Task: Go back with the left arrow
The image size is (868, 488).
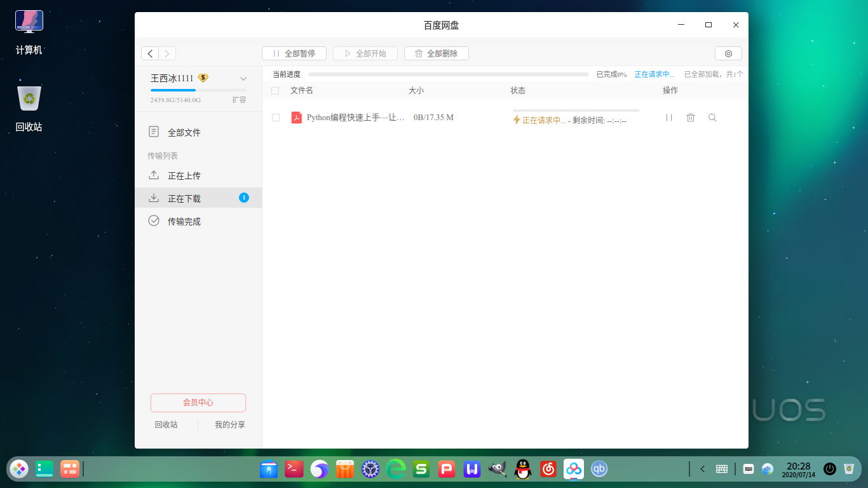Action: (x=150, y=53)
